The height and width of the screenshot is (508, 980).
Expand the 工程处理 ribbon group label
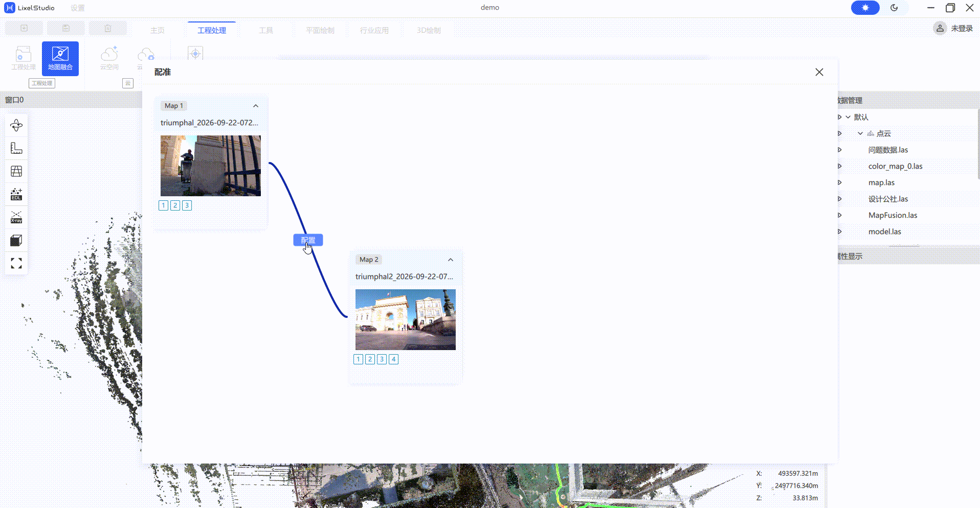point(42,83)
